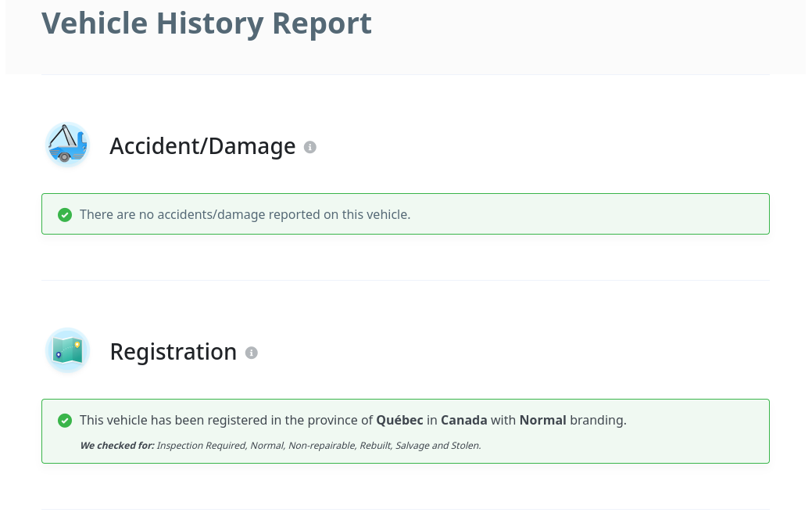Click the Accident/Damage section heading
This screenshot has height=527, width=812.
click(202, 146)
